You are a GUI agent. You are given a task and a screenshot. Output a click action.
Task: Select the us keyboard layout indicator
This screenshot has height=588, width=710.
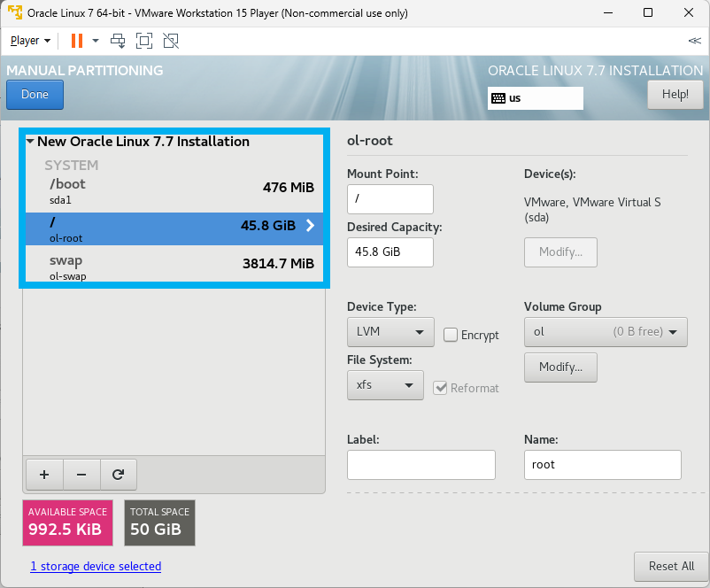[x=536, y=98]
